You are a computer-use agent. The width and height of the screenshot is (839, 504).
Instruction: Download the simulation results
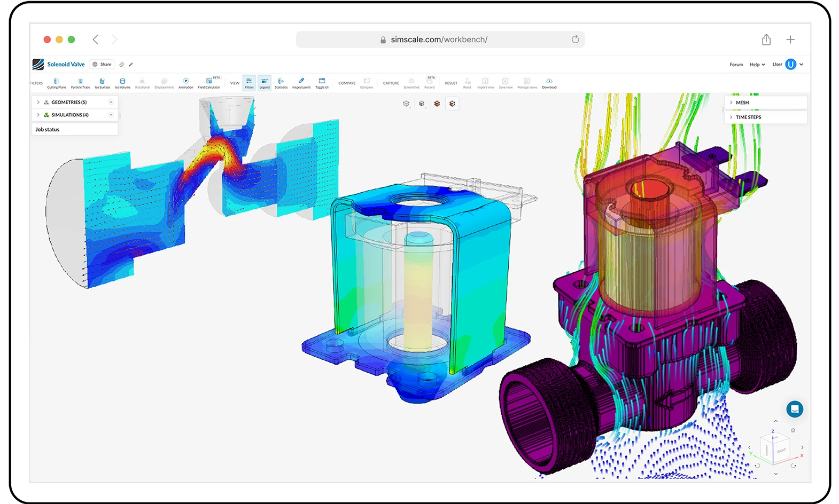coord(549,83)
